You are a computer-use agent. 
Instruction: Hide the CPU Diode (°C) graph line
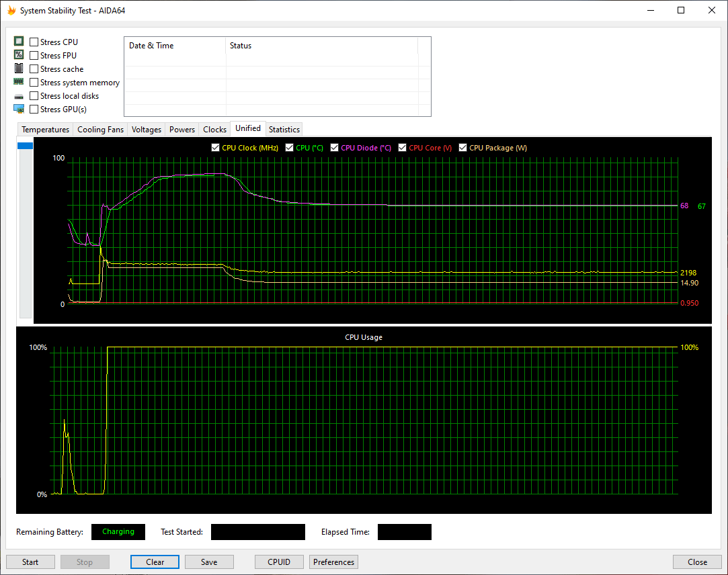point(334,148)
